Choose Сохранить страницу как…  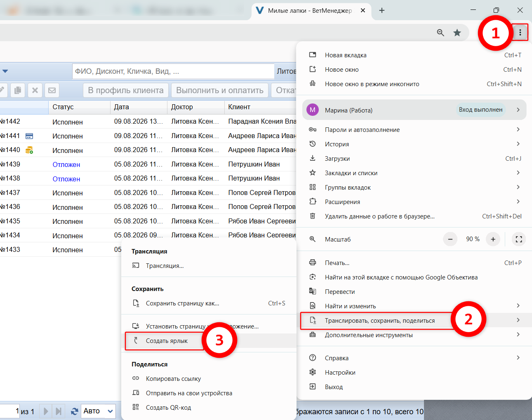pyautogui.click(x=209, y=303)
